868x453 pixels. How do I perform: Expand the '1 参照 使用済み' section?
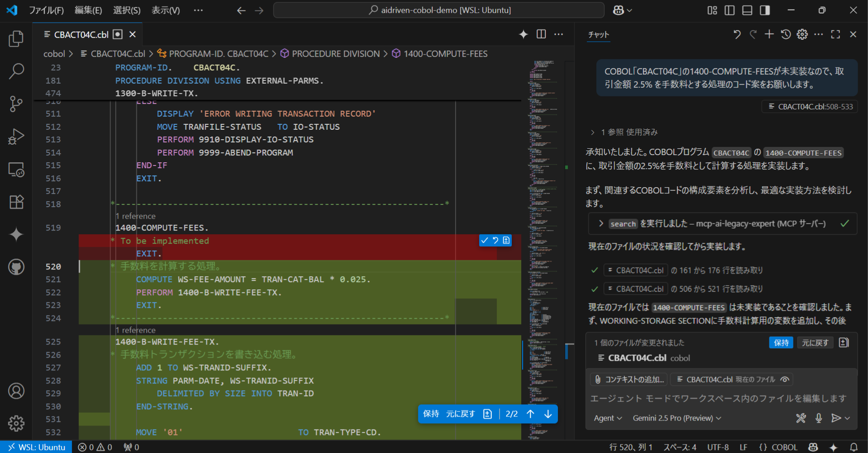623,132
